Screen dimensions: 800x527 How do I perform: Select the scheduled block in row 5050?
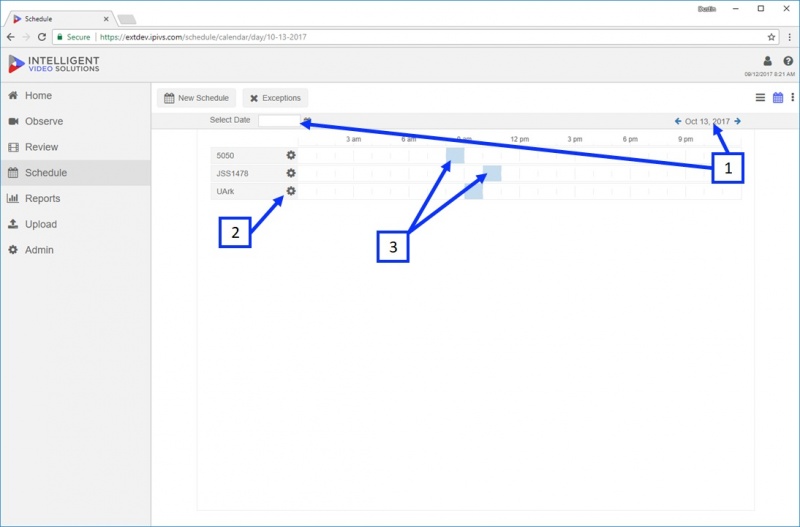[455, 155]
